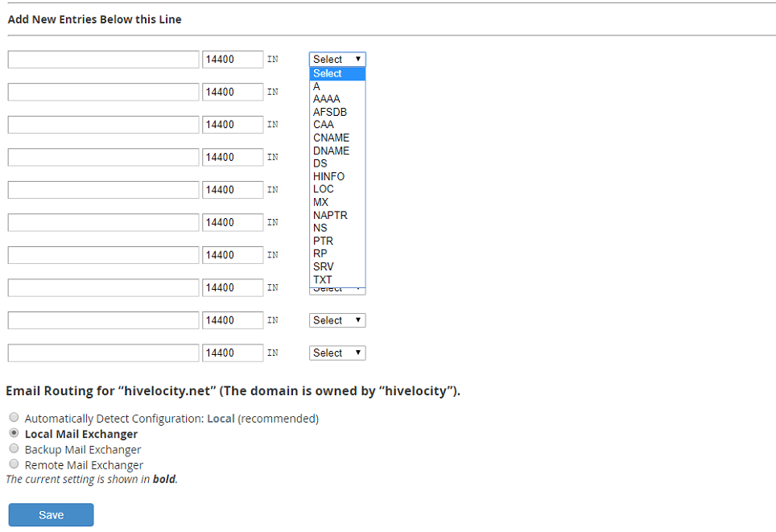
Task: Click the first row's name input field
Action: pyautogui.click(x=103, y=60)
